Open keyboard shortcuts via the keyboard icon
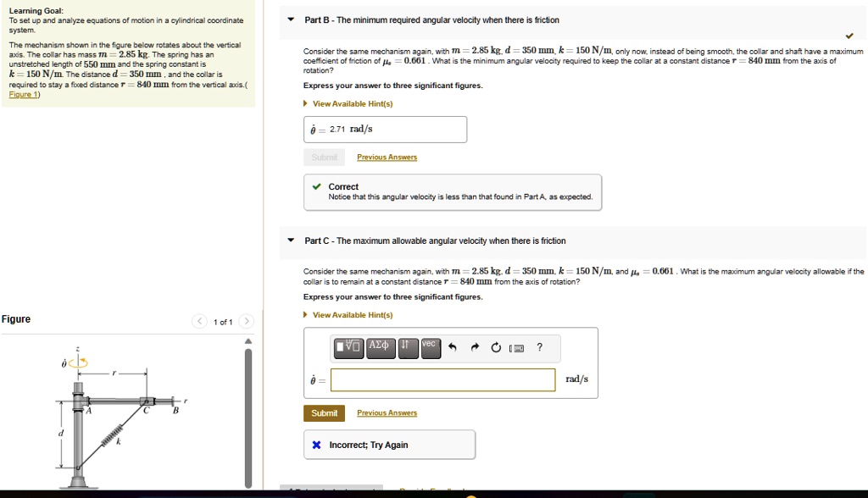Screen dimensions: 868x498 [518, 348]
